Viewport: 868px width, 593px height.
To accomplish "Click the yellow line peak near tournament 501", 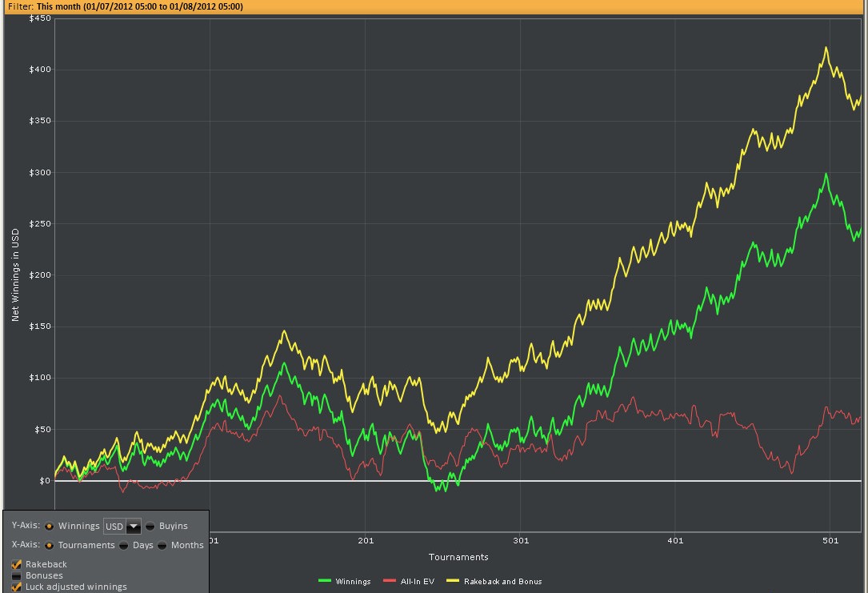I will coord(826,48).
